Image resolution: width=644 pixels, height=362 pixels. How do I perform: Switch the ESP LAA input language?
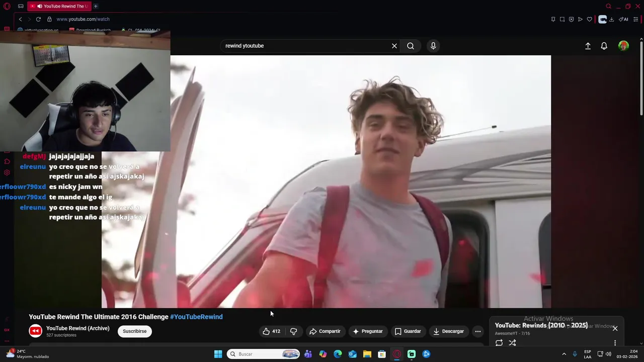[x=588, y=354]
